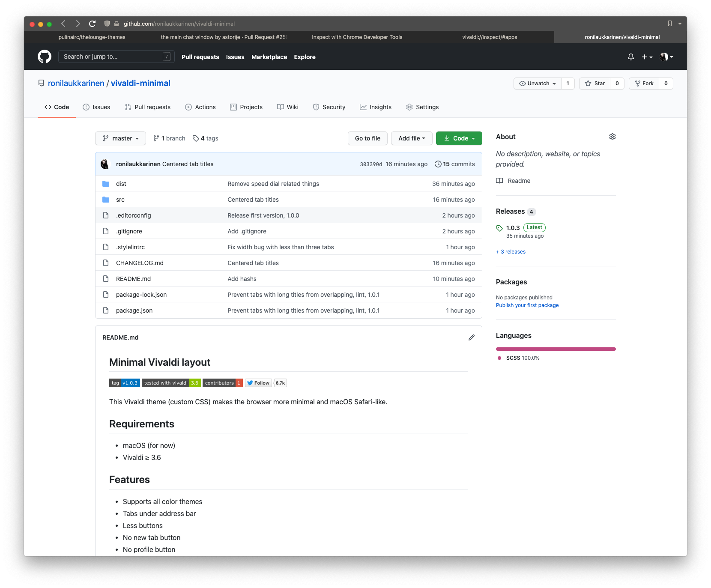Click the vivaldi-minimal repository name link
711x588 pixels.
pyautogui.click(x=140, y=83)
